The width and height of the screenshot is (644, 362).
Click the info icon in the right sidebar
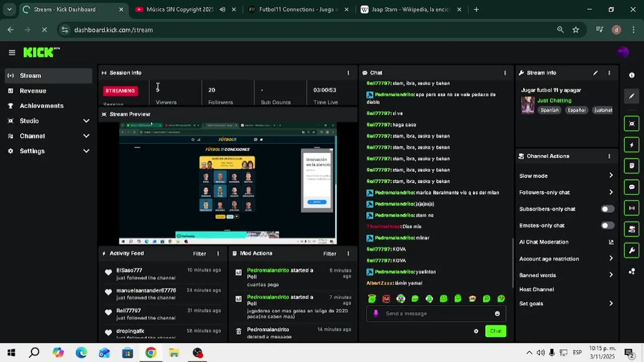pyautogui.click(x=632, y=75)
